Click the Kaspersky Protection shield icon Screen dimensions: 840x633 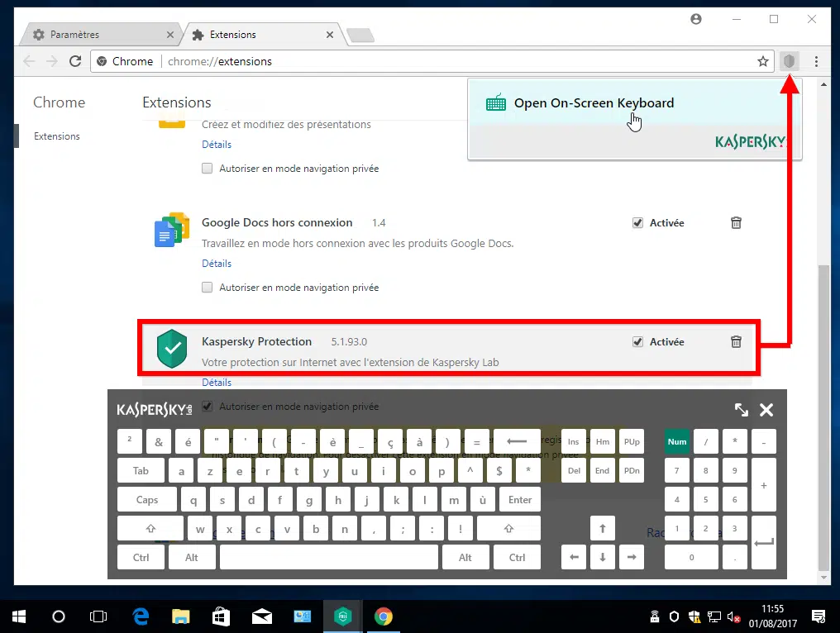coord(172,349)
